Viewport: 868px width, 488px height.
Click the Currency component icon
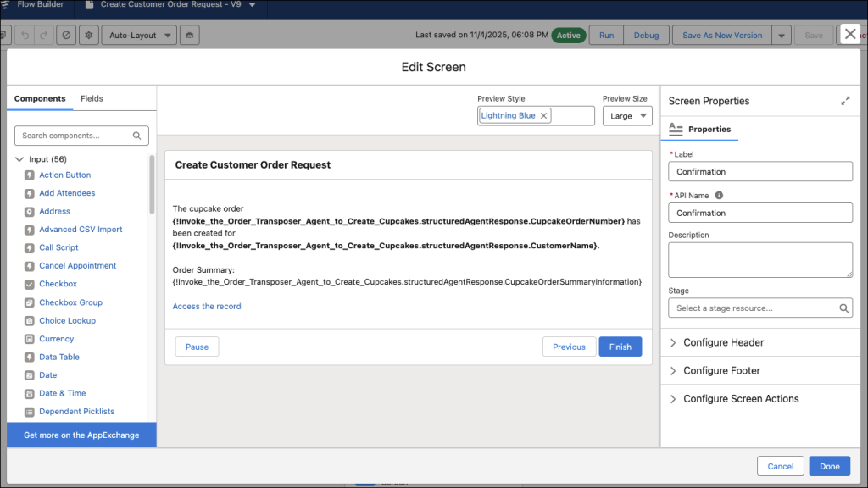(x=30, y=339)
